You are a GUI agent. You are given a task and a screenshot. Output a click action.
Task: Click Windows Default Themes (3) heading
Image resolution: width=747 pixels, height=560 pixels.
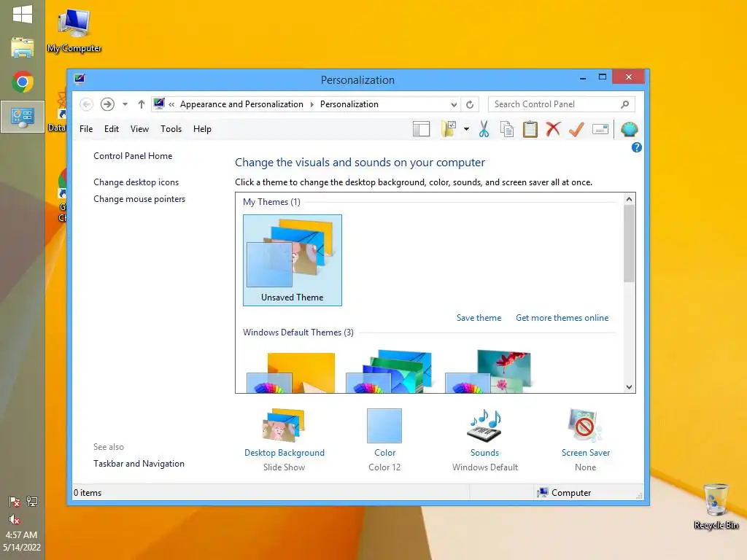pos(298,332)
